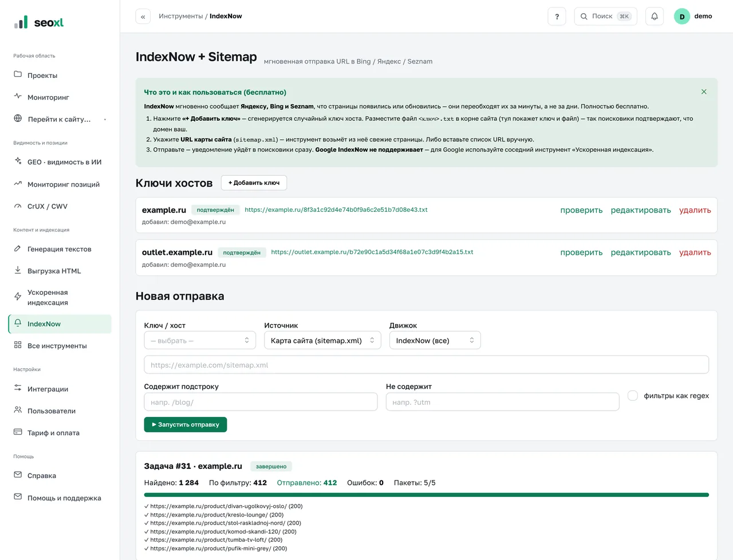Open example.ru key file URL

point(336,210)
